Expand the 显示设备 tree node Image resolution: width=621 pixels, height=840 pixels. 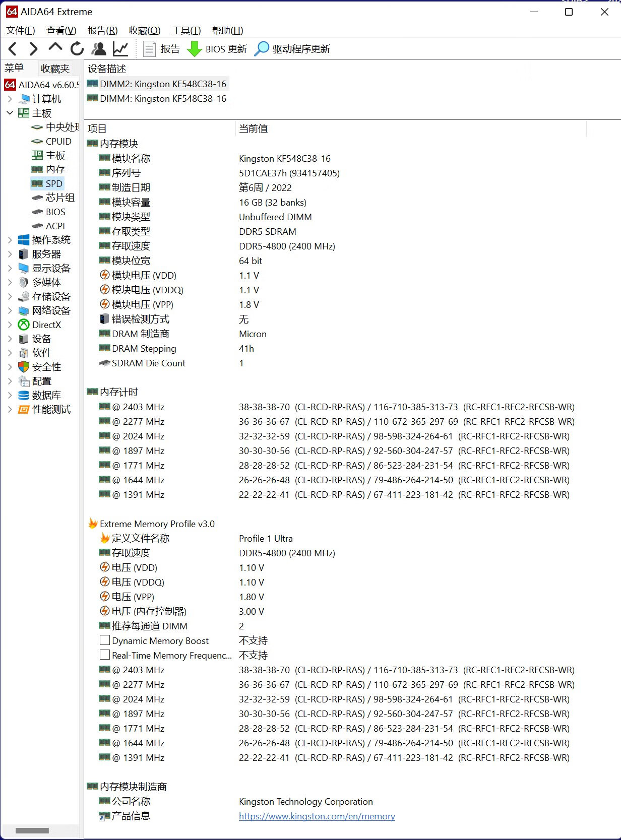tap(10, 268)
